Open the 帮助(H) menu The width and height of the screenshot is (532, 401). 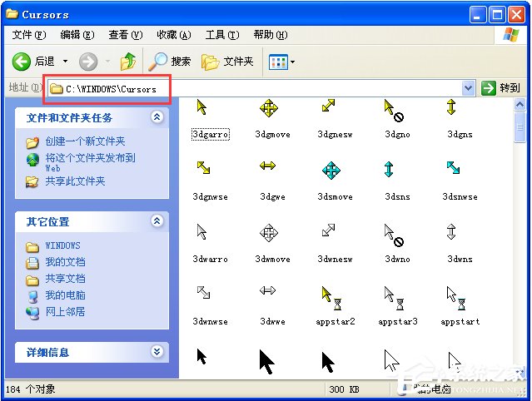(x=271, y=35)
